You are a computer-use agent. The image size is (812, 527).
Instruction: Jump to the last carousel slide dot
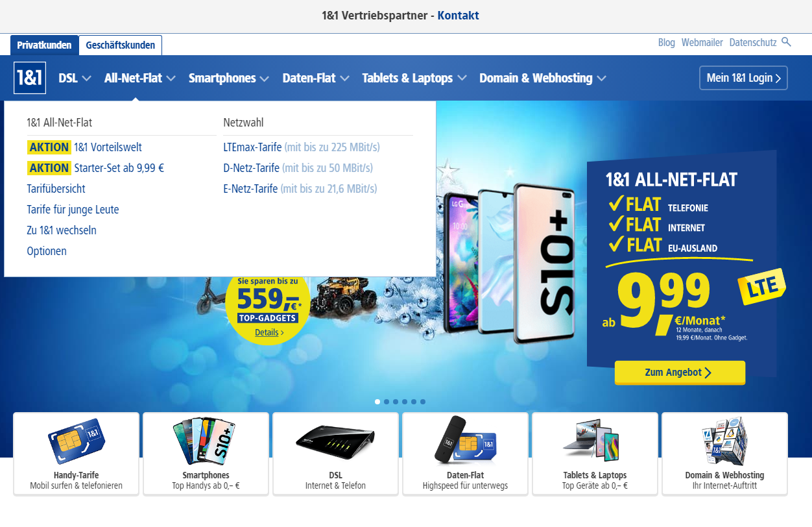coord(423,402)
